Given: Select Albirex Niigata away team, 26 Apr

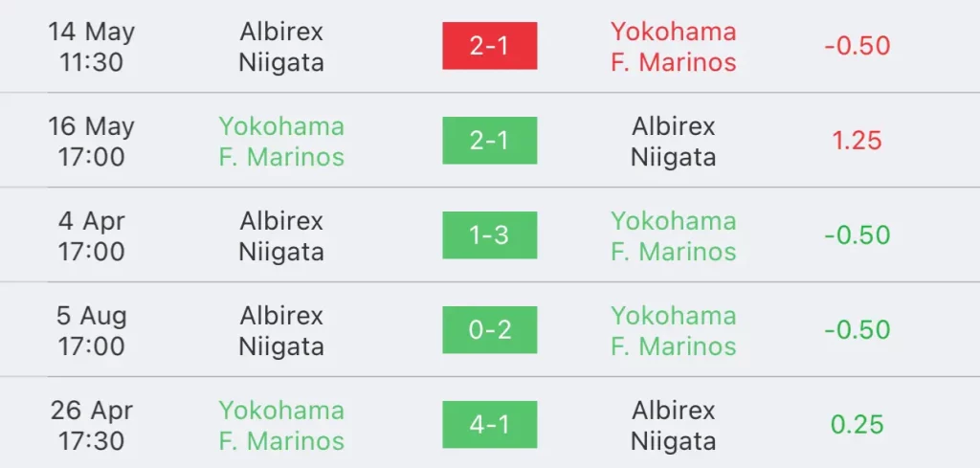Looking at the screenshot, I should click(x=673, y=425).
